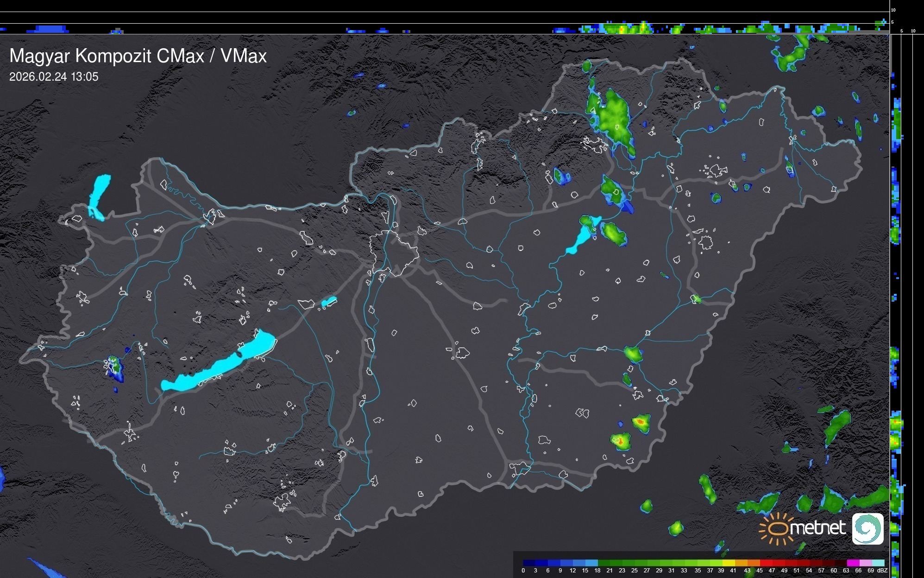This screenshot has width=924, height=578.
Task: Click the dBZ unit label in legend
Action: click(882, 571)
